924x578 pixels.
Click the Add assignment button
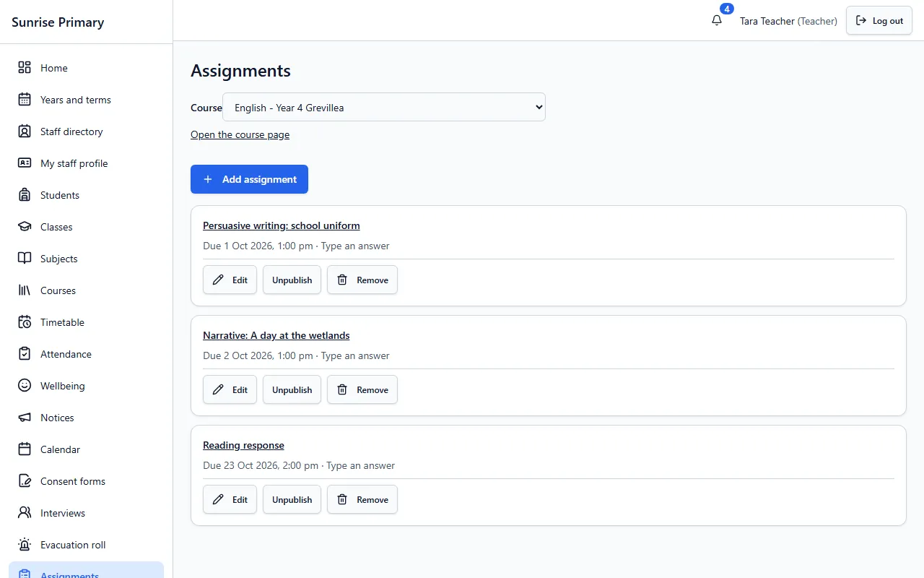[249, 179]
